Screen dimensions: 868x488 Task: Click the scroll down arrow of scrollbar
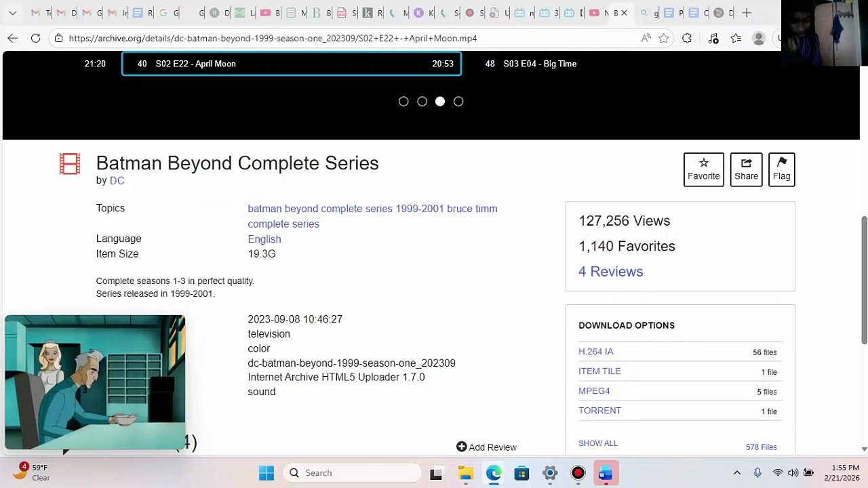pos(864,449)
